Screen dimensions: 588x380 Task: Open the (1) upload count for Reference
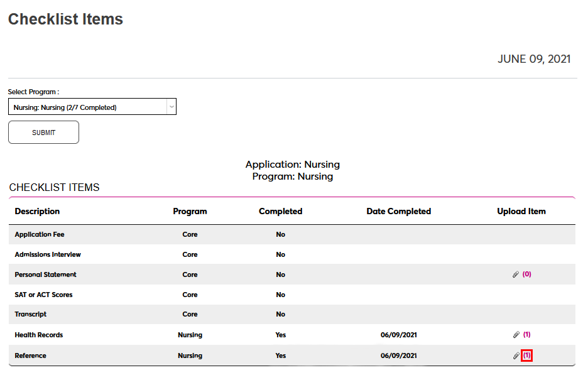[x=527, y=356]
